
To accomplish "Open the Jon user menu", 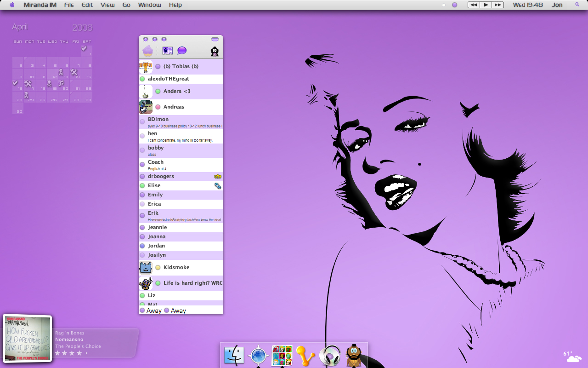I will (557, 5).
